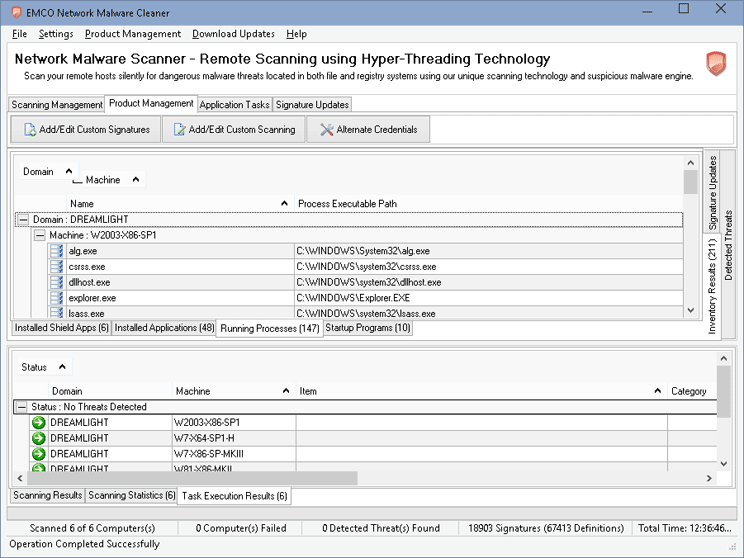Select the Product Management tab

[151, 103]
